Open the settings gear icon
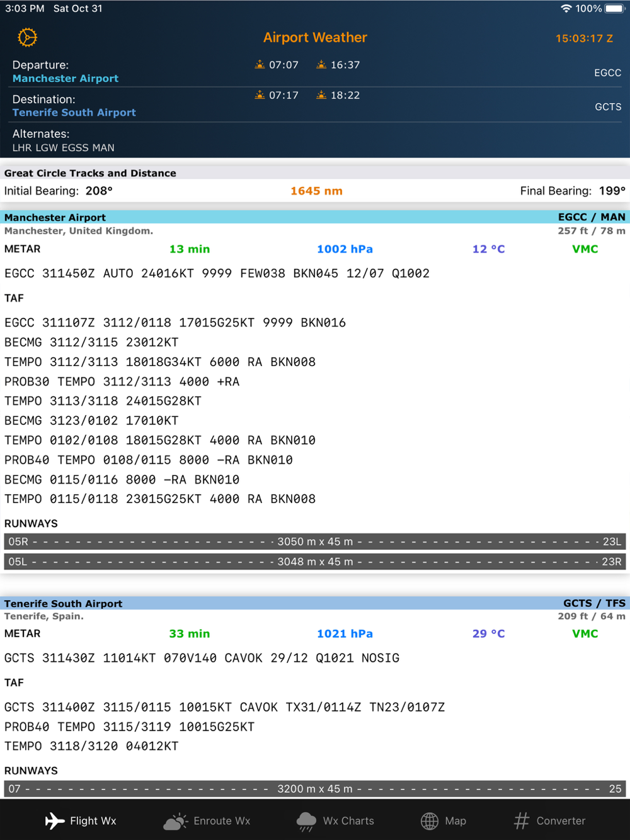 tap(27, 38)
